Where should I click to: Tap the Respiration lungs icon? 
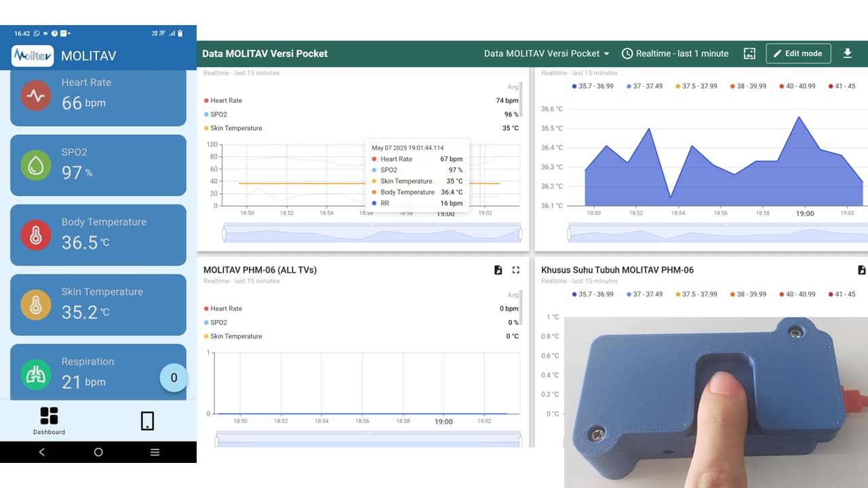(x=35, y=372)
